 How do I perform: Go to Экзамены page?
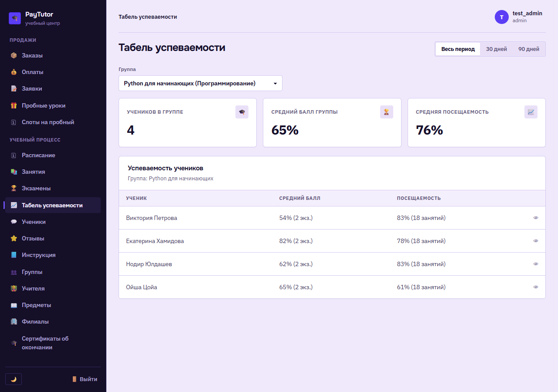click(x=53, y=188)
